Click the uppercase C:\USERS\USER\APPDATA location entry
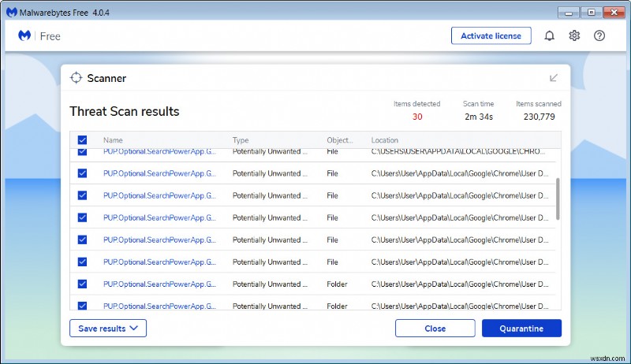 click(x=458, y=152)
